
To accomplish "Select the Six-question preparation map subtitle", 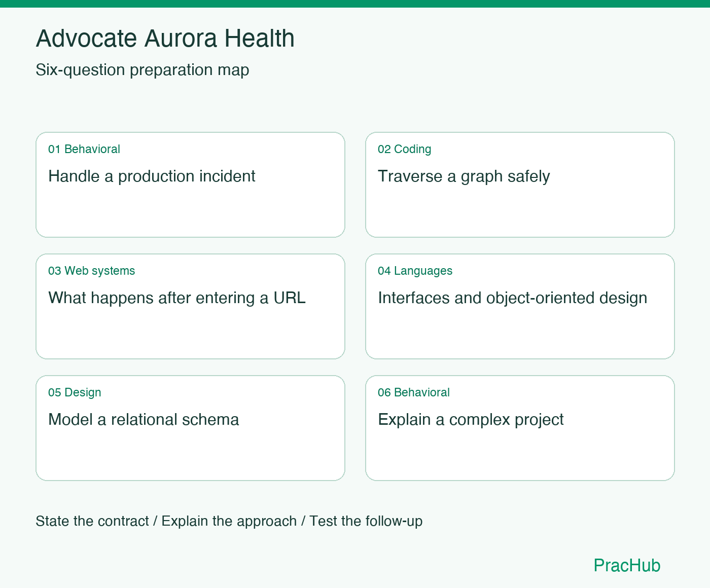I will point(143,70).
